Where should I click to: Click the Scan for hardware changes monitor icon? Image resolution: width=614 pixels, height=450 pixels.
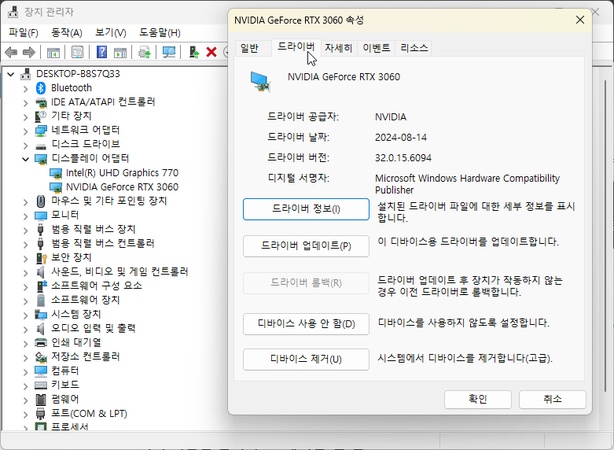point(169,52)
